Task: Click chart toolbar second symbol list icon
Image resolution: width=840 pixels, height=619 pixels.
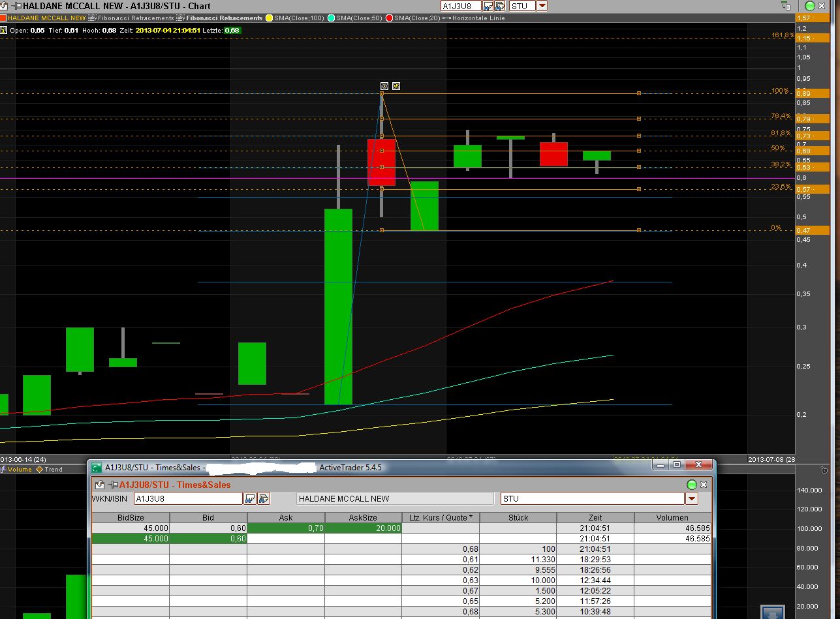Action: [x=501, y=6]
